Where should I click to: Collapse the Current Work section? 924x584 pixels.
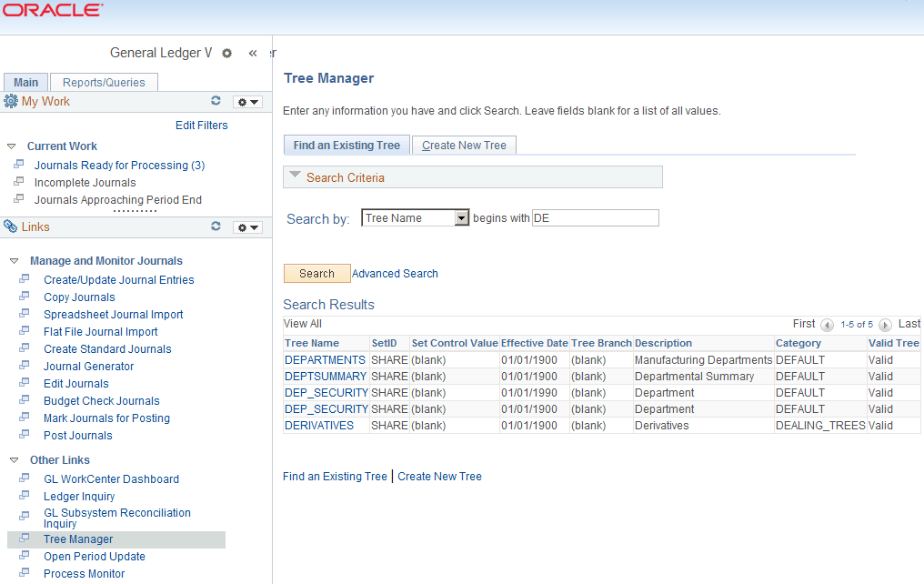coord(10,146)
